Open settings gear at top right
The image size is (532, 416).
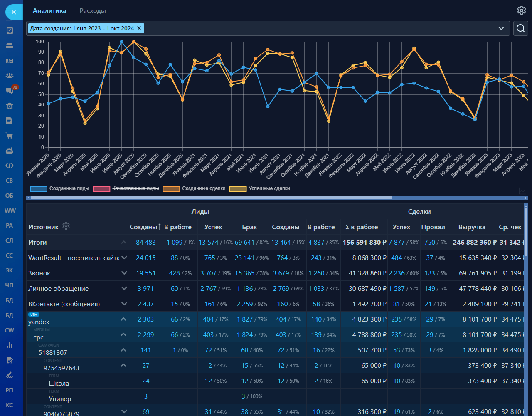click(521, 10)
